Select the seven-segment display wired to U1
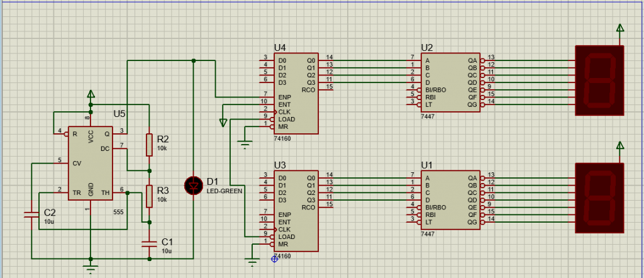This screenshot has width=644, height=278. (x=599, y=198)
